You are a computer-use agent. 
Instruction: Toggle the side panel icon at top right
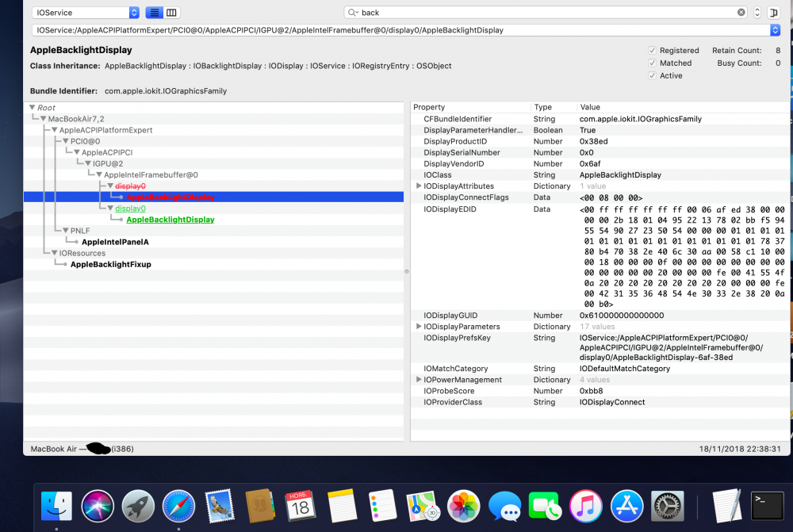[773, 13]
